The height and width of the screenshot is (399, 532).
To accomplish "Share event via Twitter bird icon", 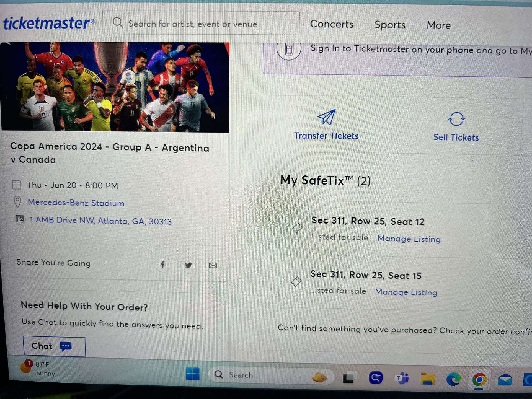I will 188,265.
